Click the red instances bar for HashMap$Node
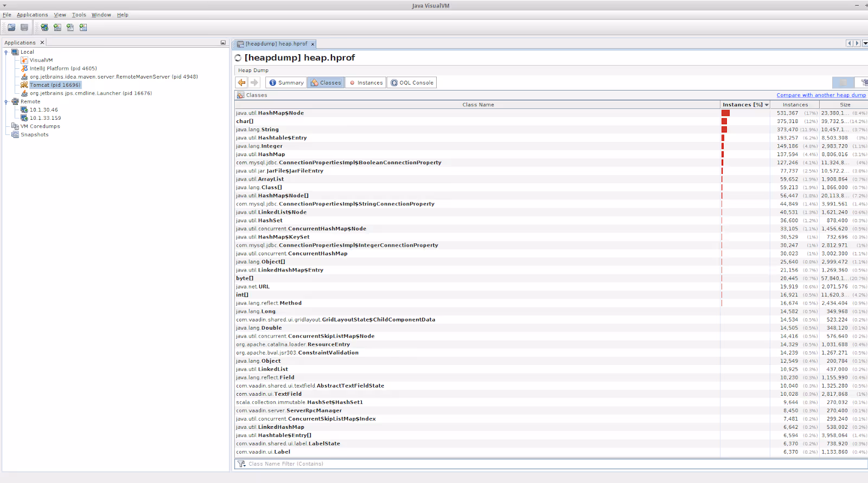The height and width of the screenshot is (483, 868). click(725, 113)
